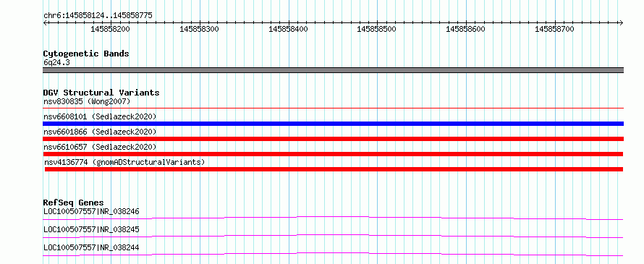644x264 pixels.
Task: Click the LOC100507557|NR_038246 transcript label
Action: point(91,211)
